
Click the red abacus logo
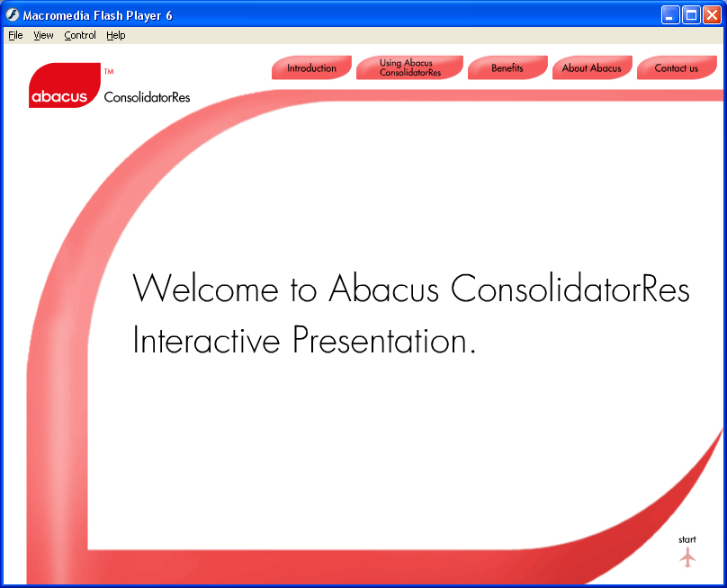(x=65, y=85)
